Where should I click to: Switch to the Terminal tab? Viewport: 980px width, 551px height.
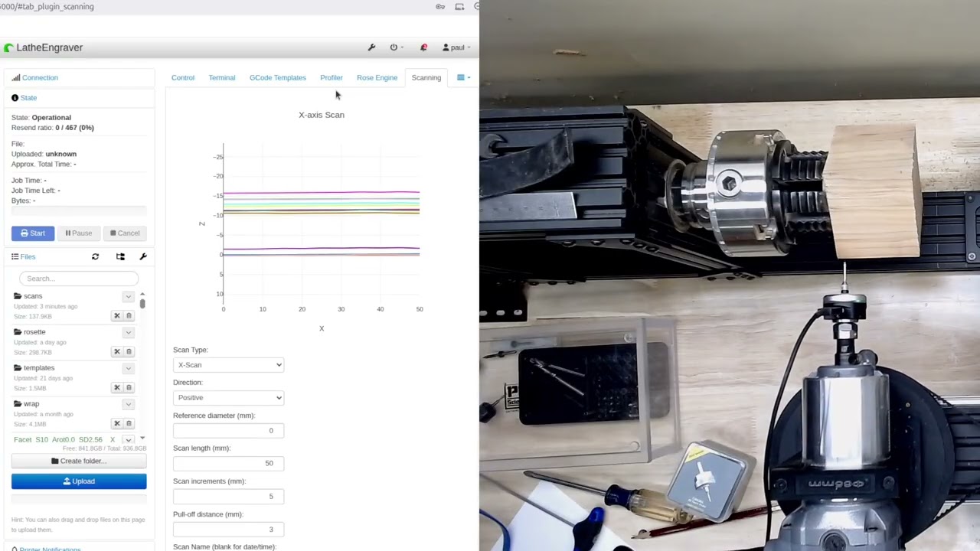[222, 77]
